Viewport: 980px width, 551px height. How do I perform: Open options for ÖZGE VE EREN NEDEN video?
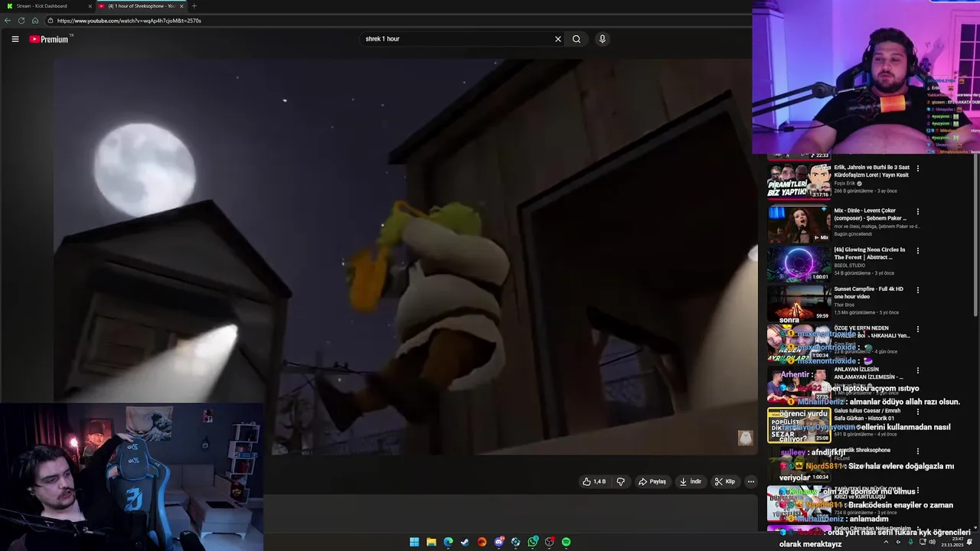coord(918,329)
